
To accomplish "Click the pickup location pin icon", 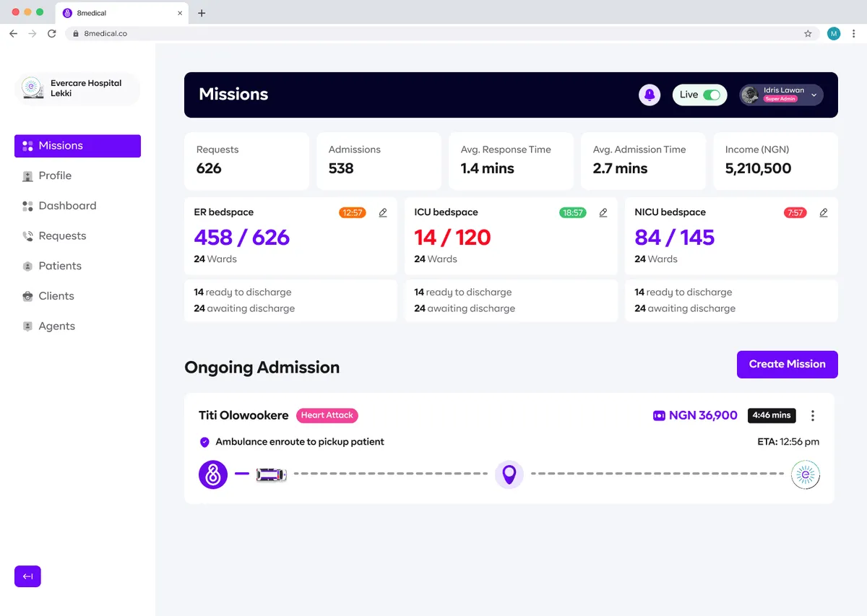I will point(509,474).
